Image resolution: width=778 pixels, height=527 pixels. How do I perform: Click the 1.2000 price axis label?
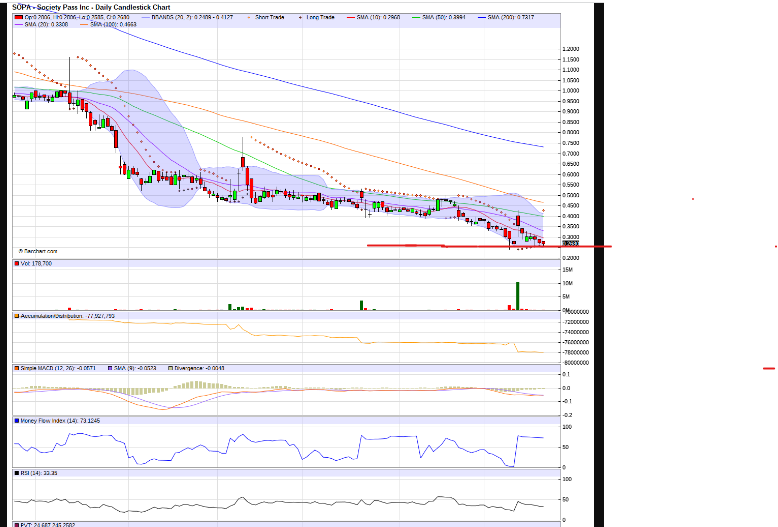(571, 49)
